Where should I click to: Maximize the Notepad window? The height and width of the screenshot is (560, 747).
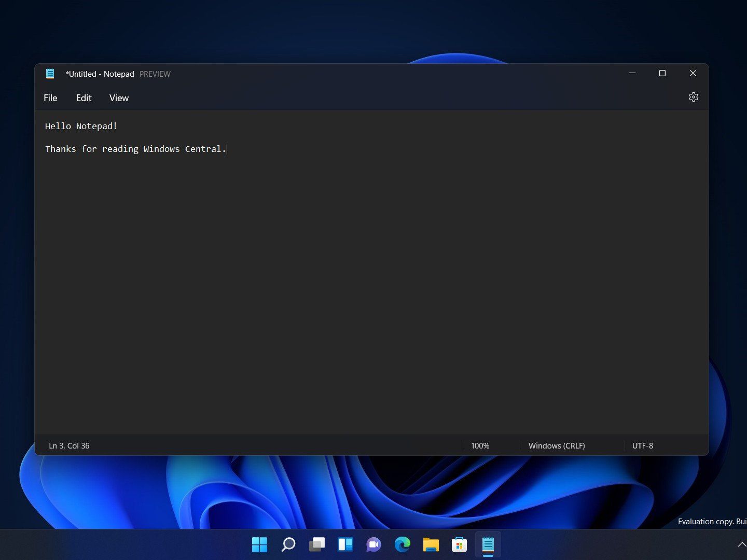(662, 74)
